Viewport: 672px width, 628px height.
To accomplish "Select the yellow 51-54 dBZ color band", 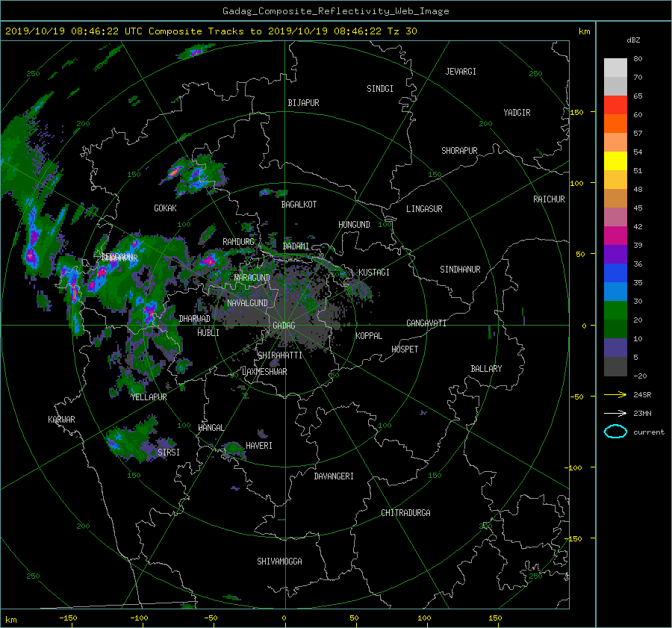I will (615, 161).
